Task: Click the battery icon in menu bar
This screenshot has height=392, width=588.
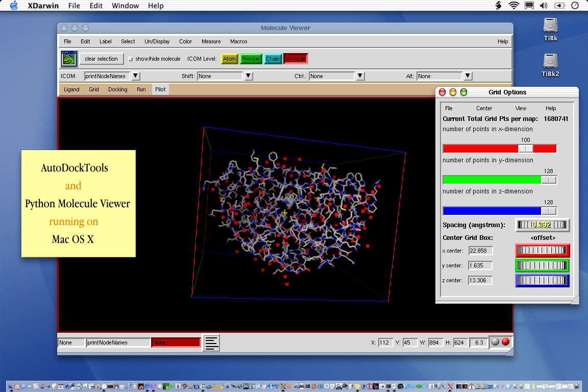Action: [x=559, y=6]
